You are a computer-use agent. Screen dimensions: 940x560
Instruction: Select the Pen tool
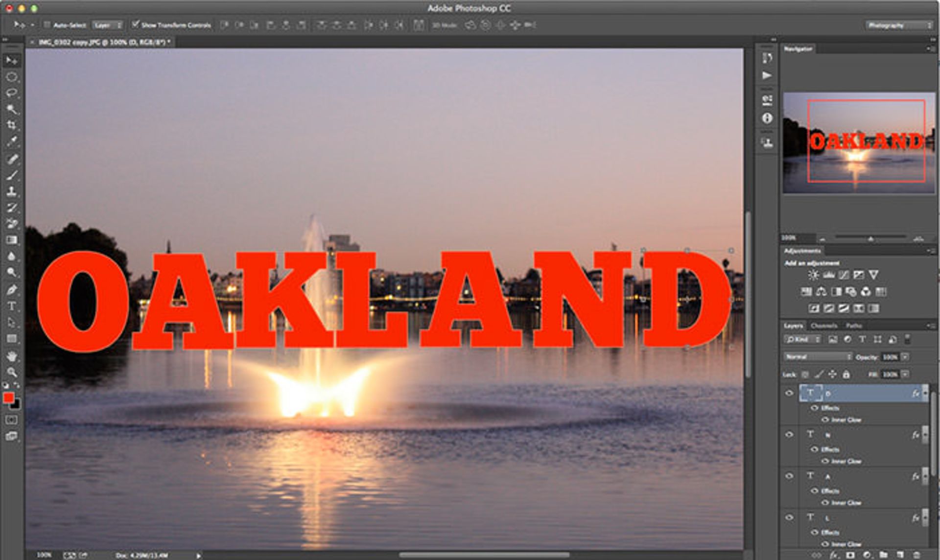12,290
